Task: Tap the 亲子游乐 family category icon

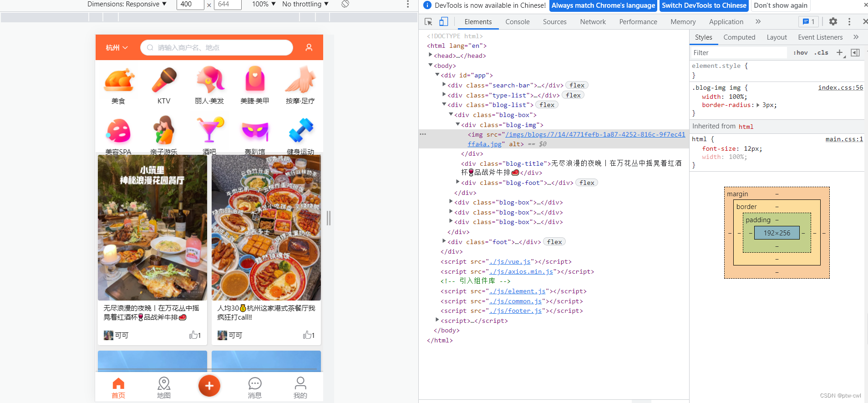Action: click(x=164, y=130)
